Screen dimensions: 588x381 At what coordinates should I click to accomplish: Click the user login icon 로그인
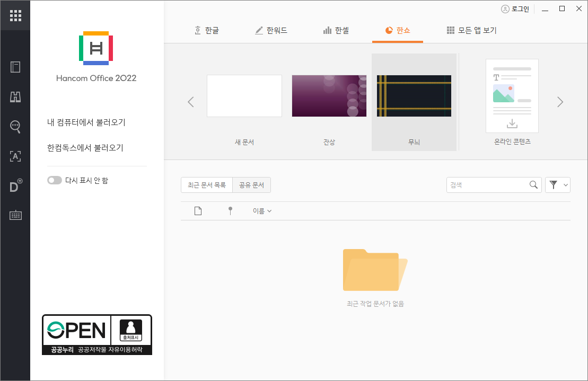tap(505, 9)
